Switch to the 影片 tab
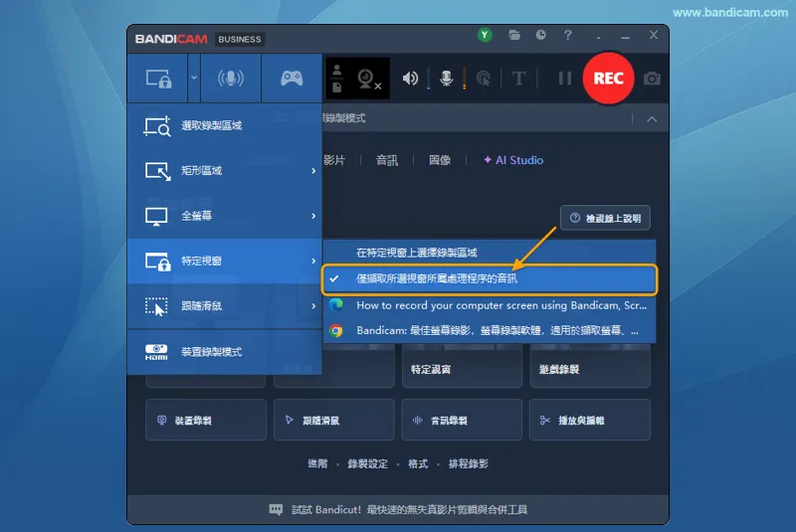This screenshot has height=532, width=796. pos(334,160)
